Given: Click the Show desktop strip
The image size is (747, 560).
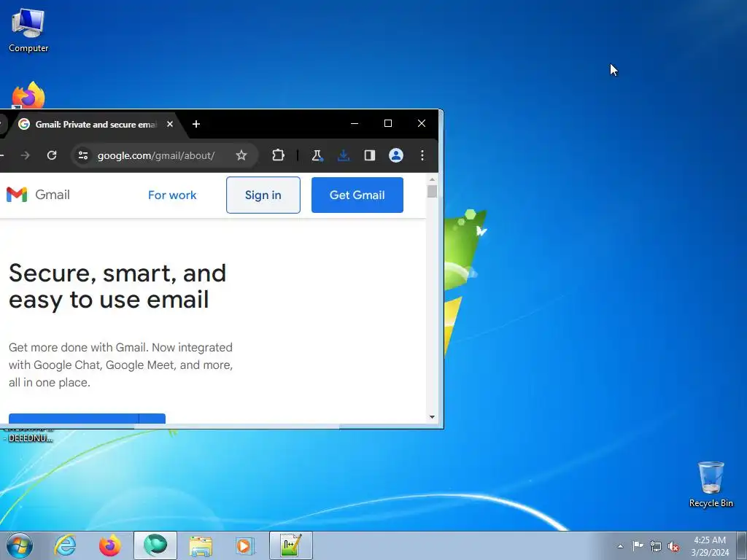Looking at the screenshot, I should coord(742,545).
